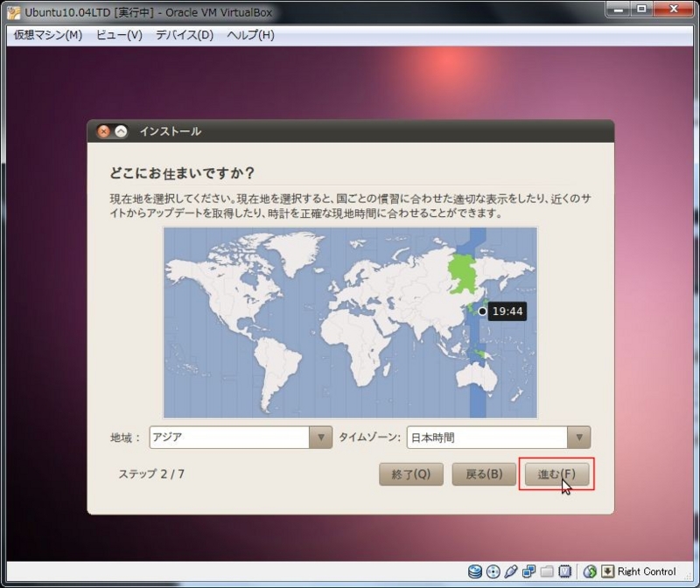Click the keyboard capture arrow icon
The width and height of the screenshot is (700, 588).
(x=607, y=571)
